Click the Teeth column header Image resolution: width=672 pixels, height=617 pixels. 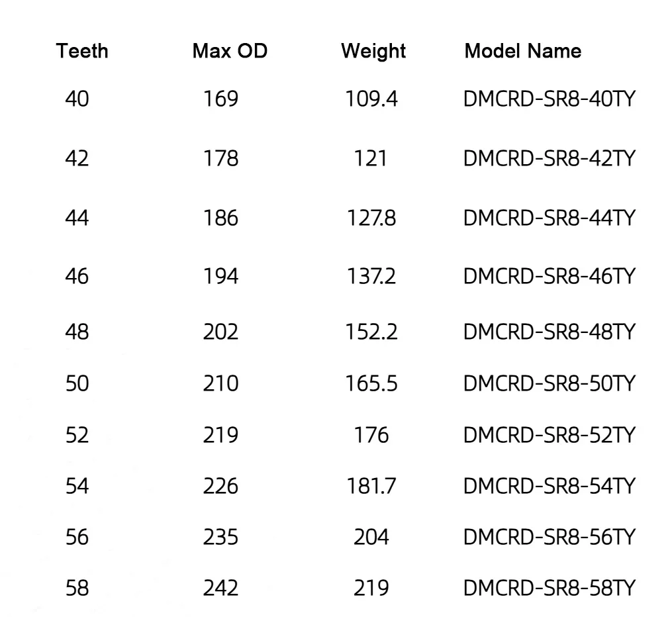coord(82,51)
